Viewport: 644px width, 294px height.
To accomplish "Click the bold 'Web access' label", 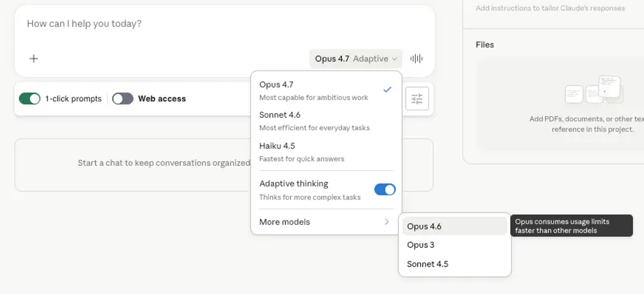I will click(x=162, y=99).
